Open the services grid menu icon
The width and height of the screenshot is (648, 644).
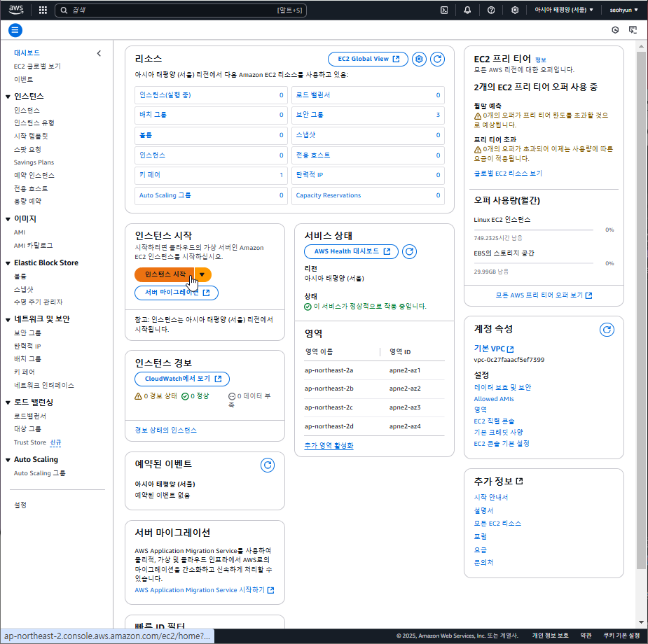[43, 10]
